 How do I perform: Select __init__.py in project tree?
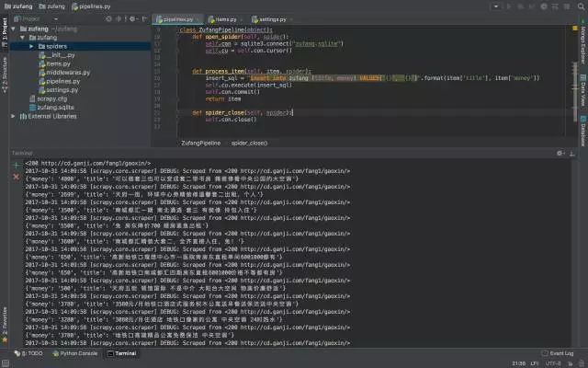pos(57,55)
